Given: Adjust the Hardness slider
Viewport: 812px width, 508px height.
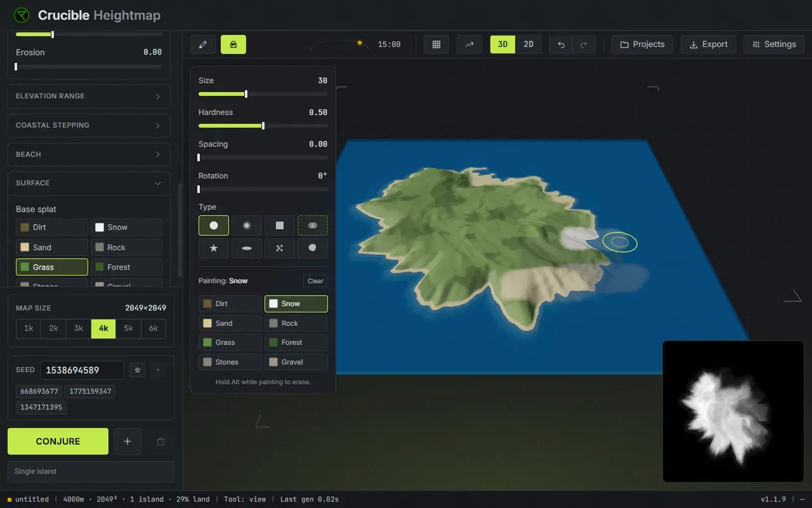Looking at the screenshot, I should pyautogui.click(x=263, y=126).
